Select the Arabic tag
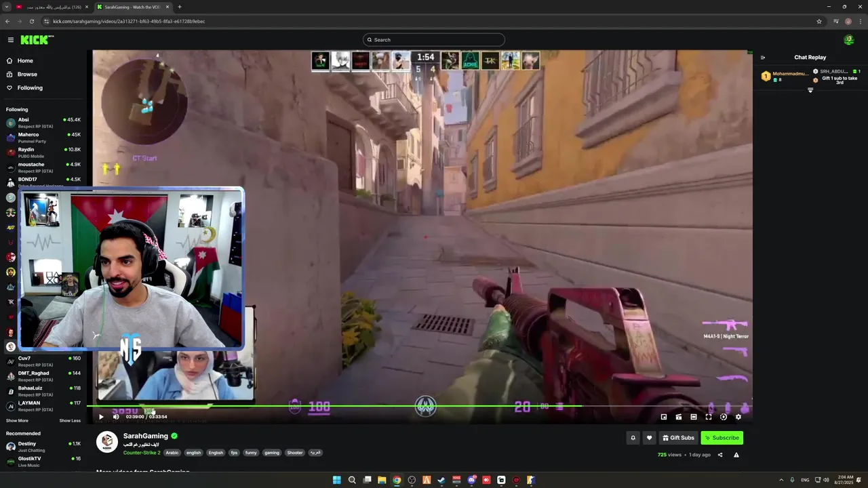This screenshot has height=488, width=868. pos(172,453)
